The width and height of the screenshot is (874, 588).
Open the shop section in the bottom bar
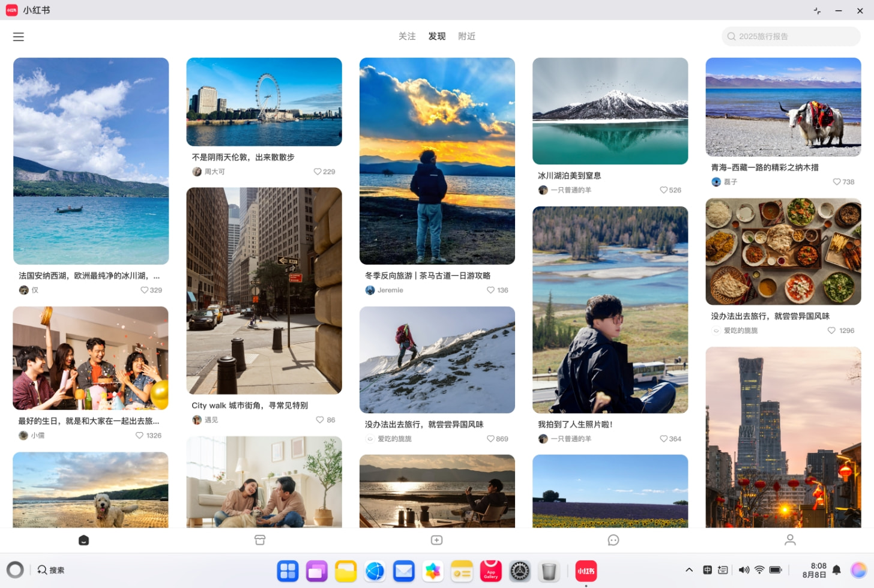[260, 540]
